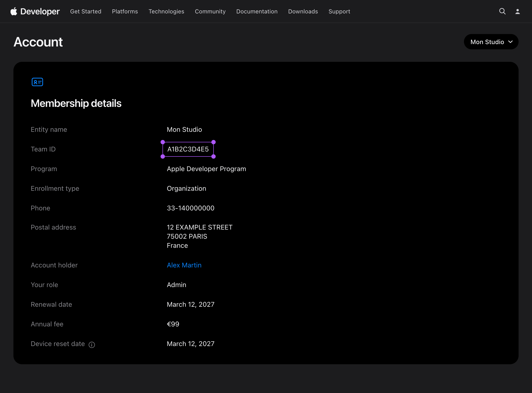This screenshot has width=532, height=393.
Task: Open the Alex Martin account holder link
Action: click(x=184, y=265)
